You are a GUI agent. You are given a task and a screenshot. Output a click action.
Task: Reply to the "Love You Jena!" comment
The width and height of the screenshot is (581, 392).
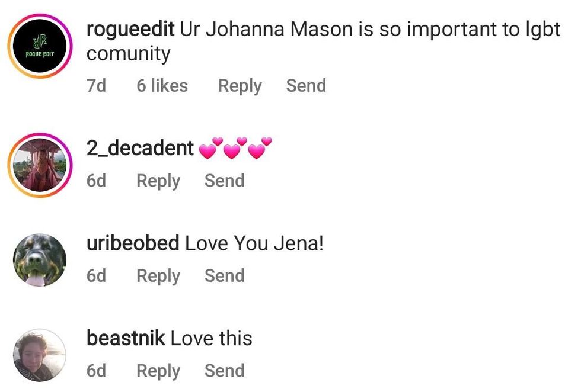pos(158,276)
